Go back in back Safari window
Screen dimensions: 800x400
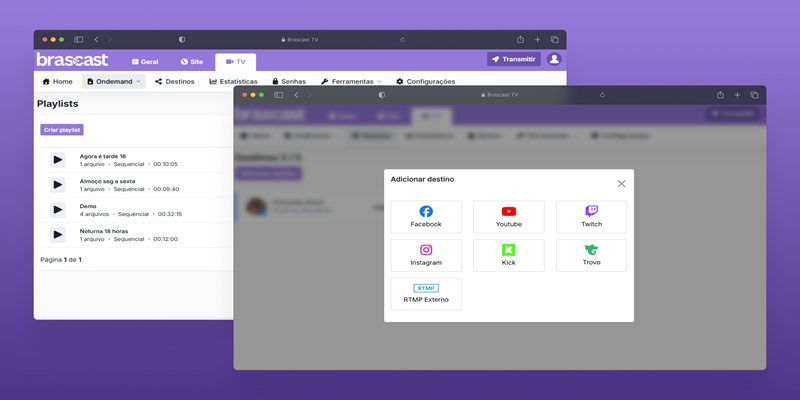point(96,39)
